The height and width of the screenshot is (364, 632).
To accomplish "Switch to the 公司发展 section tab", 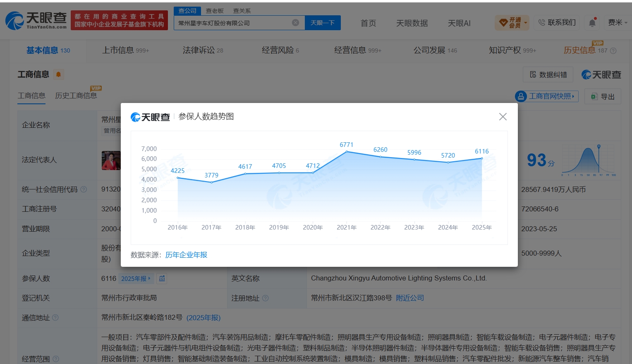I will pos(435,50).
